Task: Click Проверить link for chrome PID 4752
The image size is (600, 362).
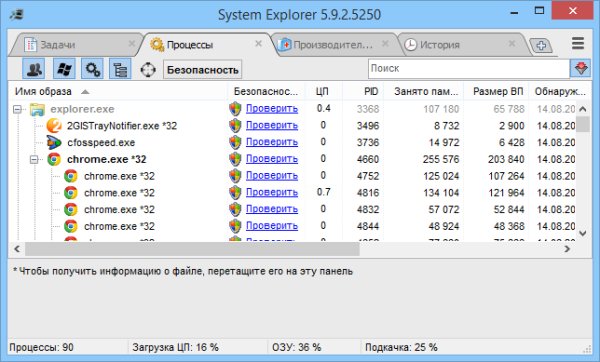Action: (272, 176)
